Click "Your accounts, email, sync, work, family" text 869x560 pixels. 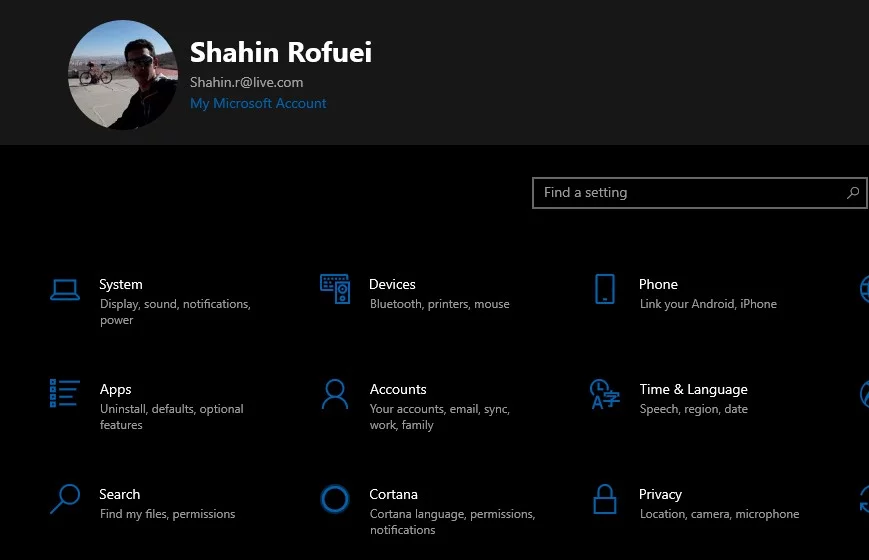pyautogui.click(x=439, y=416)
